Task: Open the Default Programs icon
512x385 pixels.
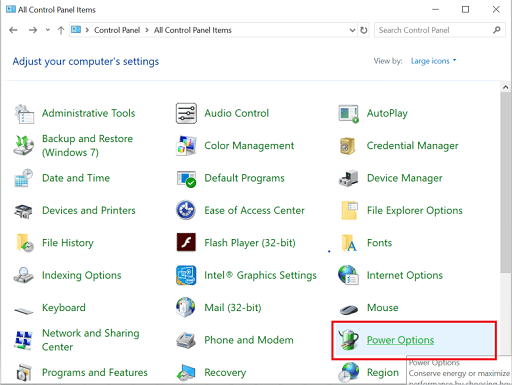Action: tap(186, 179)
